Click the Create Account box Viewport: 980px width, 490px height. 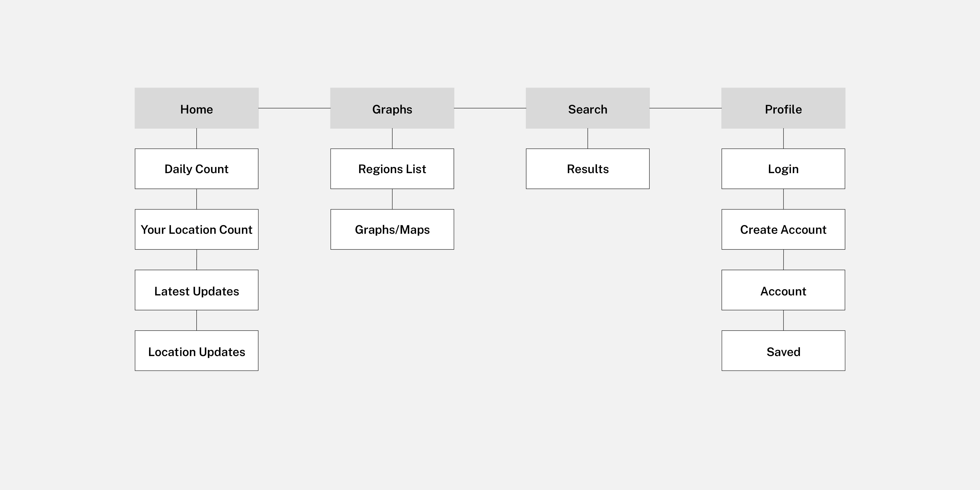[x=783, y=229]
